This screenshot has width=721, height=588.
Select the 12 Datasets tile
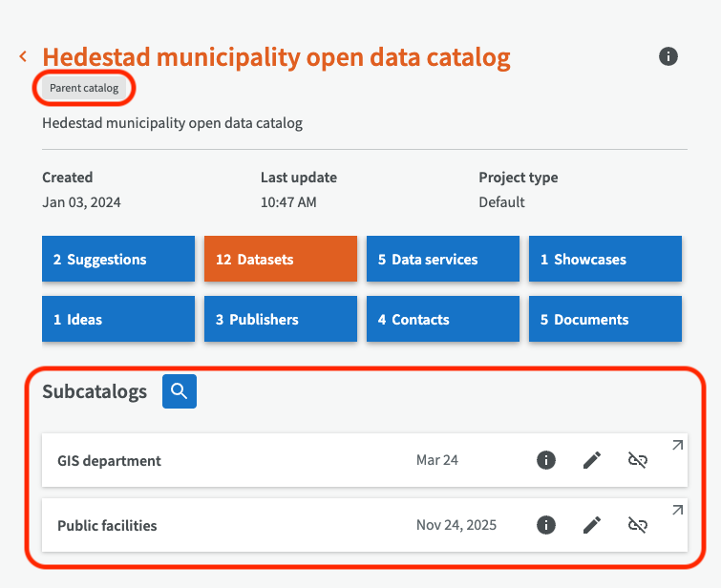coord(281,260)
